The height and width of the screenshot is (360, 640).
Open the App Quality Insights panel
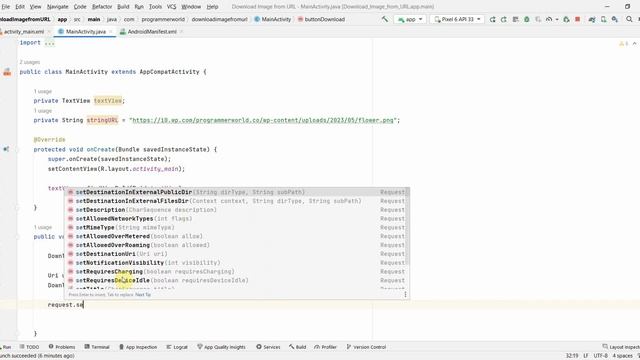coord(221,347)
